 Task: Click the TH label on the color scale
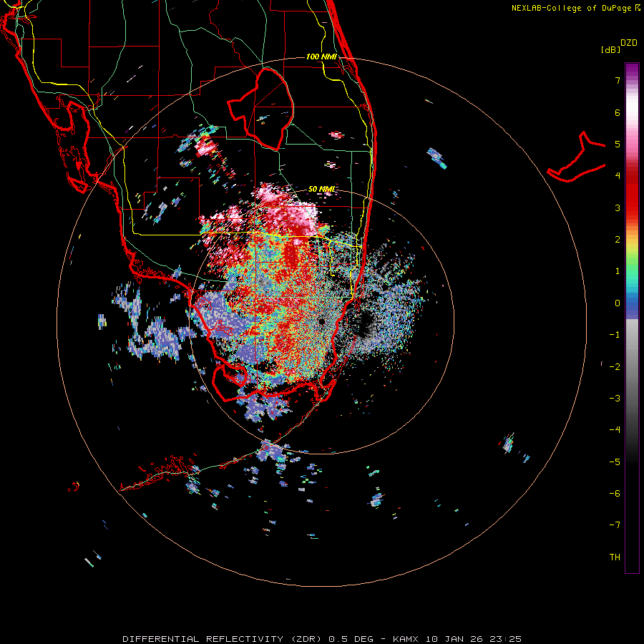615,557
